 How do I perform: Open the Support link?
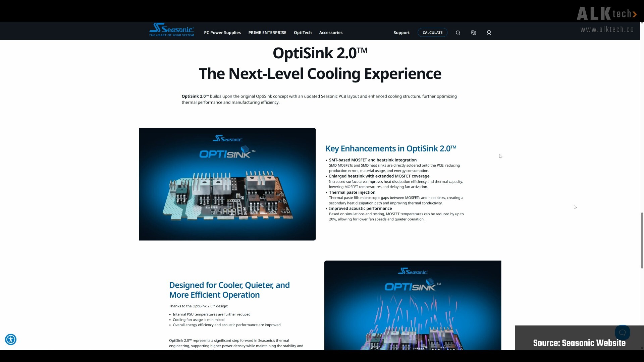pyautogui.click(x=401, y=33)
